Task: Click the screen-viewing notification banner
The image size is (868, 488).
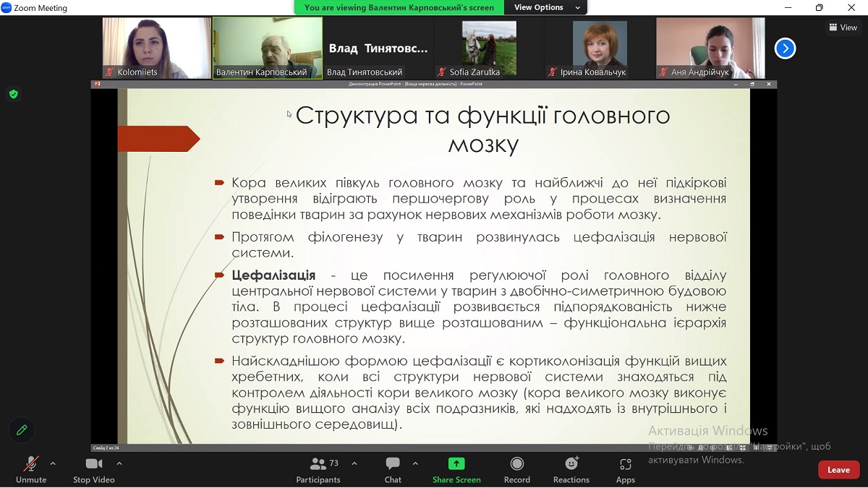Action: tap(399, 7)
